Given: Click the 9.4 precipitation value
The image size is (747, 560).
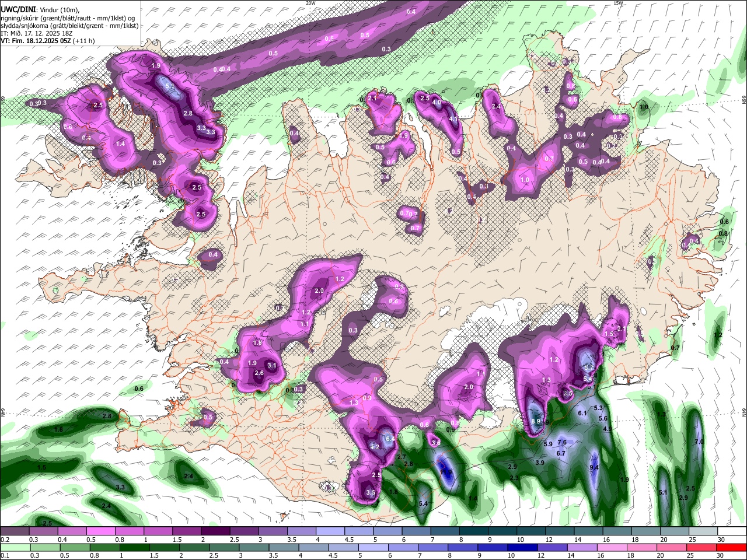Looking at the screenshot, I should (594, 468).
